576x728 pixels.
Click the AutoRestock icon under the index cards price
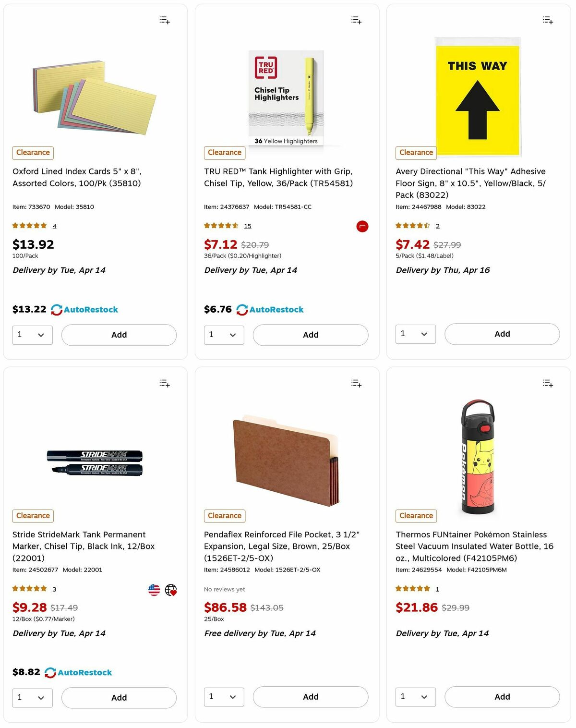coord(56,310)
